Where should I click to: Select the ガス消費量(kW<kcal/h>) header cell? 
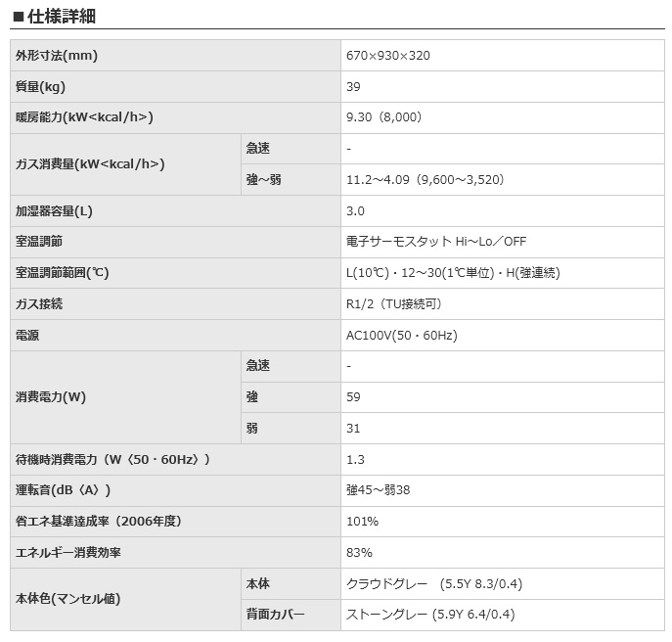pyautogui.click(x=90, y=164)
